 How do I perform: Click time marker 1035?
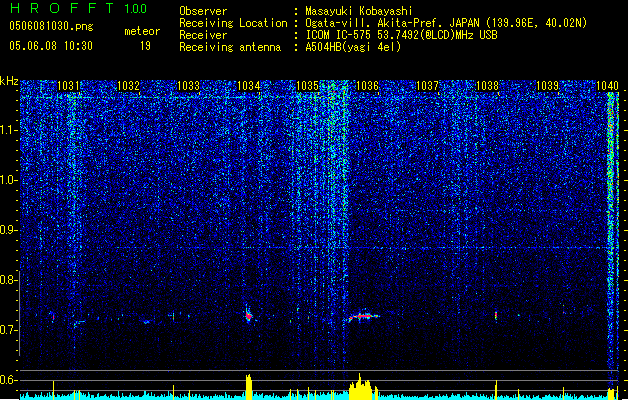[x=308, y=86]
